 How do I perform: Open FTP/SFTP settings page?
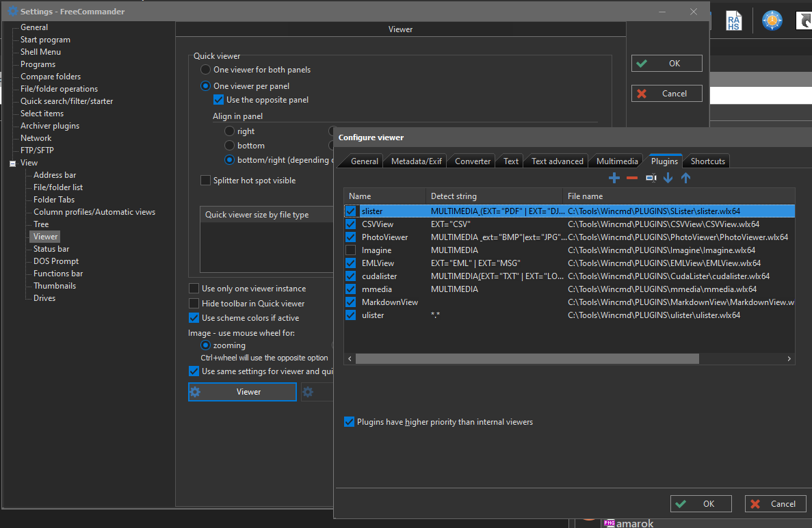[37, 150]
